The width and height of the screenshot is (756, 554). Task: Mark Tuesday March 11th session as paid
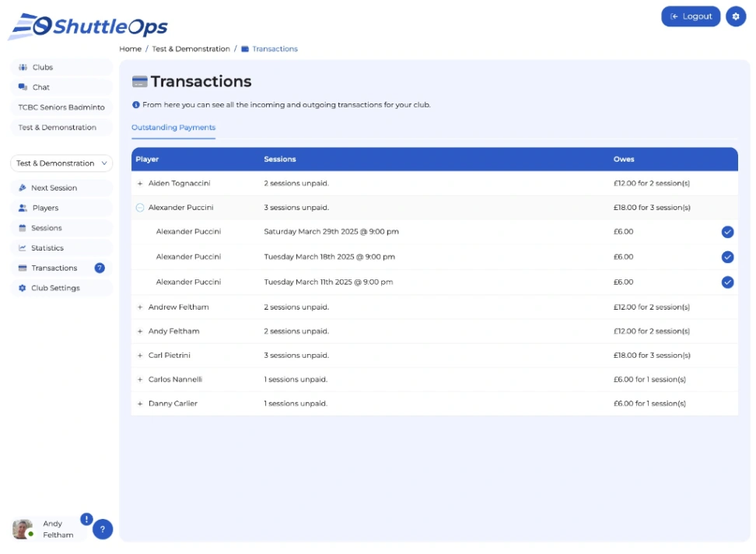tap(727, 282)
